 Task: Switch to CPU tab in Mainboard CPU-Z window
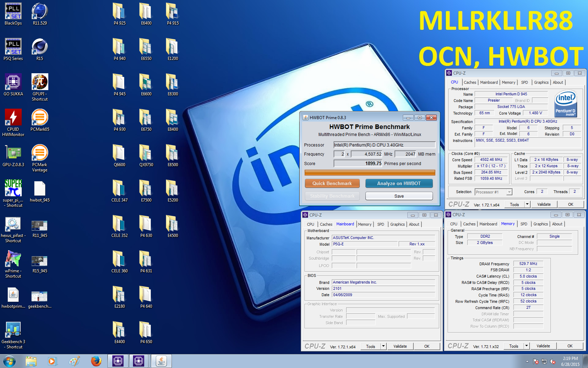click(x=310, y=224)
